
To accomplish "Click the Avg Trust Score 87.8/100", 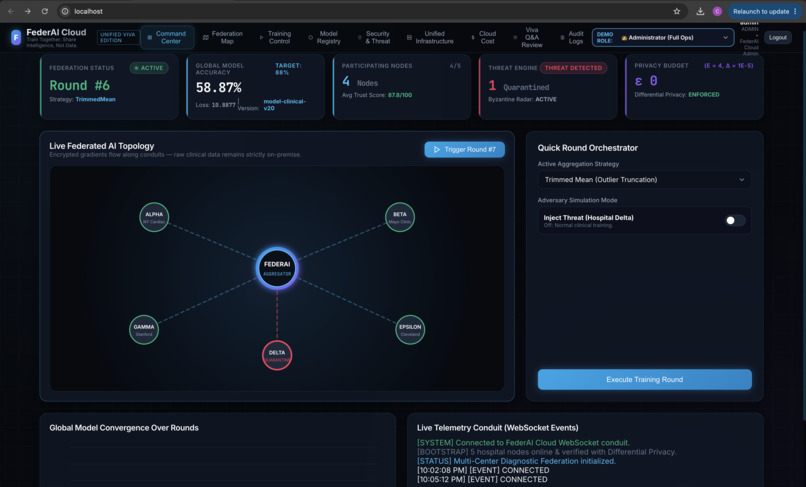I will click(x=377, y=95).
